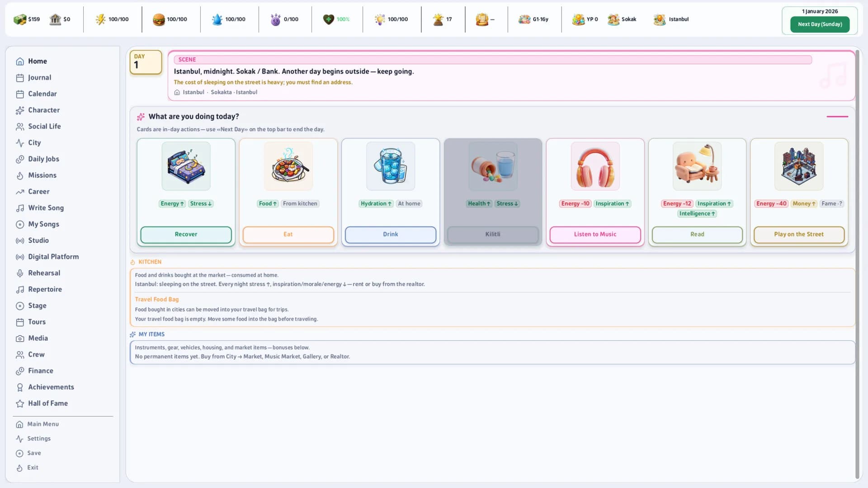Click the bank building icon
This screenshot has width=868, height=488.
pyautogui.click(x=55, y=19)
